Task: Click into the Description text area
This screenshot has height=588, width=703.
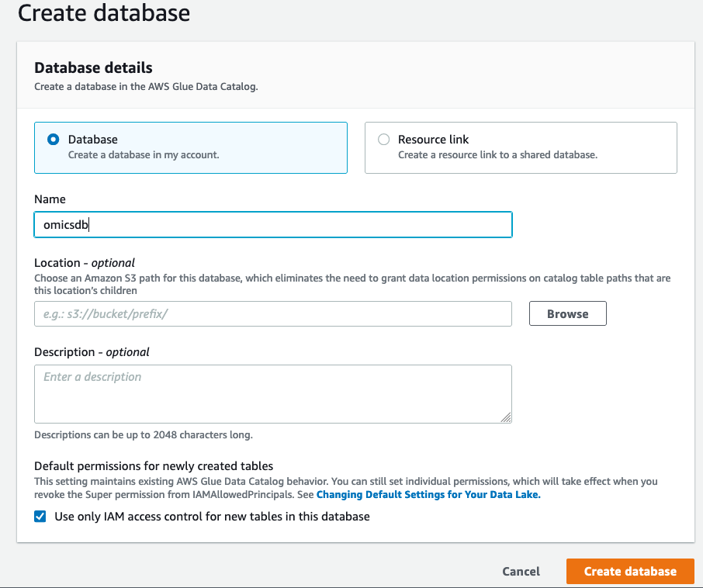Action: tap(272, 393)
